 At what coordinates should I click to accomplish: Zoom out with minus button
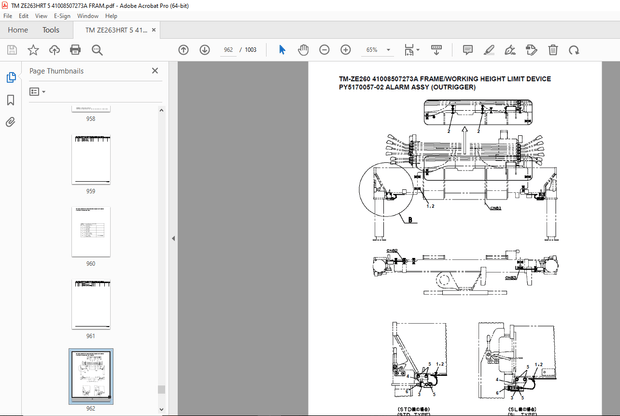tap(324, 50)
